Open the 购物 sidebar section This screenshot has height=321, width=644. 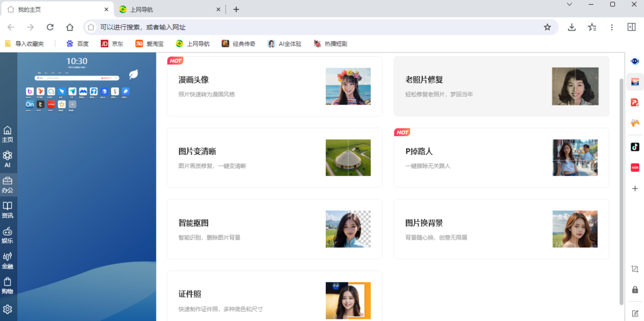coord(8,286)
